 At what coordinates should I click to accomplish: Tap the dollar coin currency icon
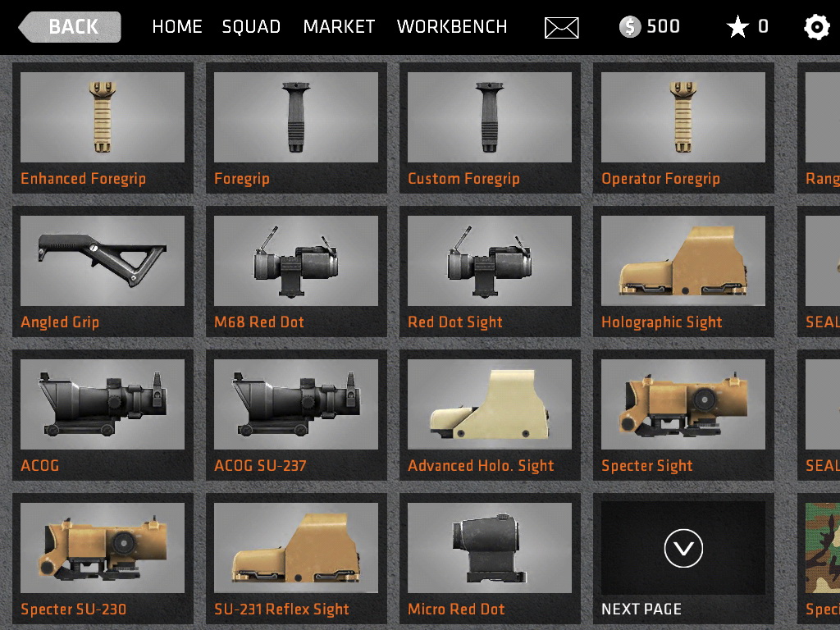point(630,27)
